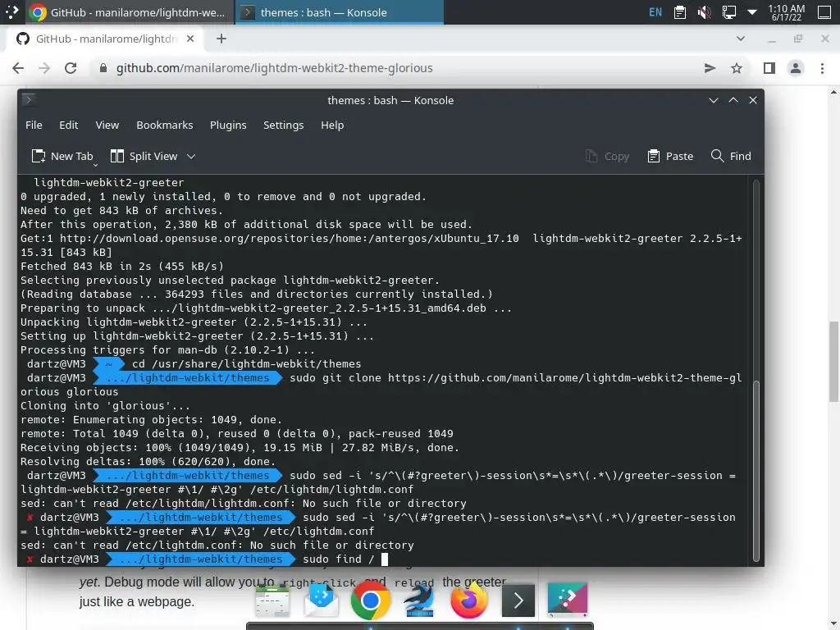The width and height of the screenshot is (840, 630).
Task: Launch Kdenlive from the dock
Action: click(x=419, y=600)
